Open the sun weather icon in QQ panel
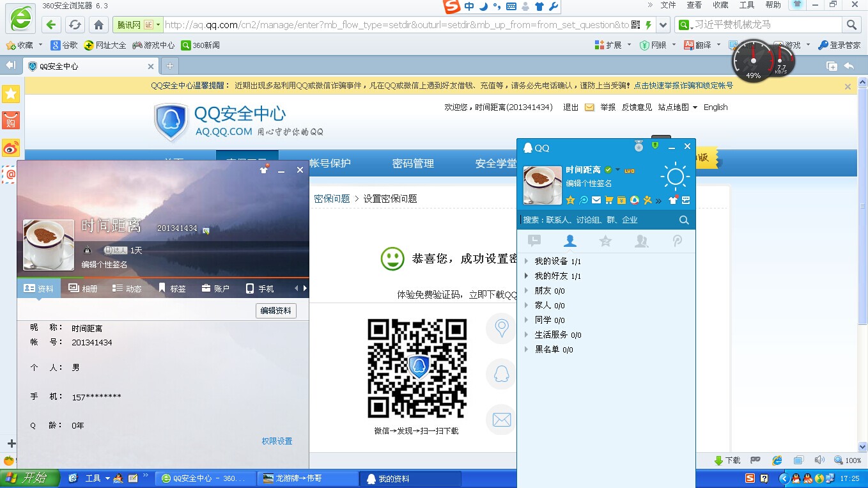This screenshot has width=868, height=488. [675, 177]
